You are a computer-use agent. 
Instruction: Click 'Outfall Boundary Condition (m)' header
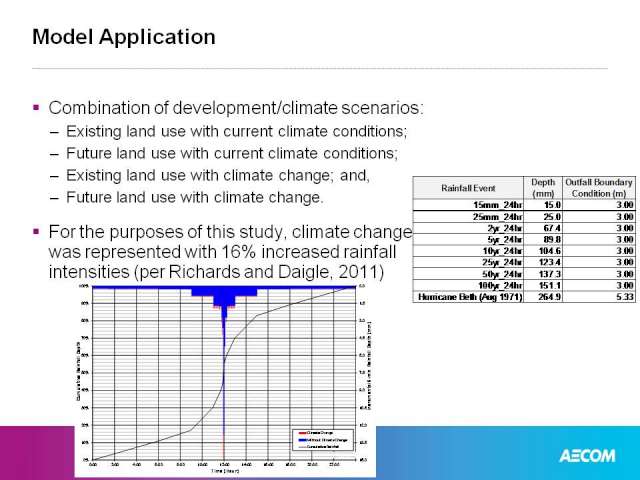coord(599,188)
